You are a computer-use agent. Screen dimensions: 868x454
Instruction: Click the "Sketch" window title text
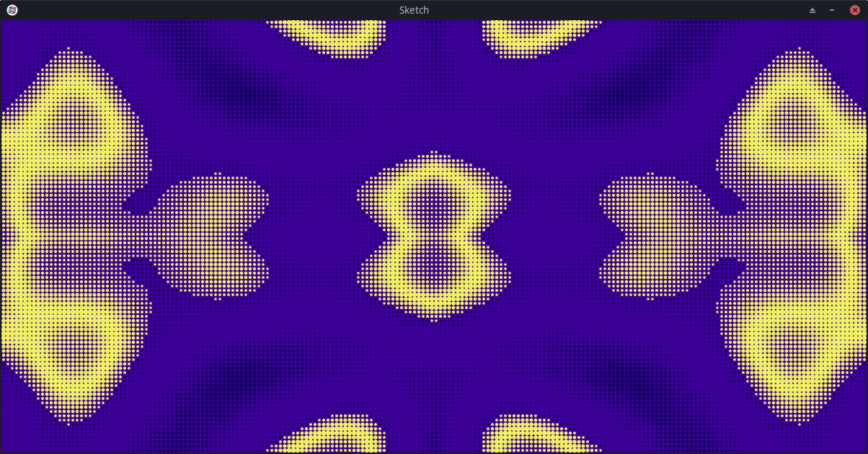414,10
